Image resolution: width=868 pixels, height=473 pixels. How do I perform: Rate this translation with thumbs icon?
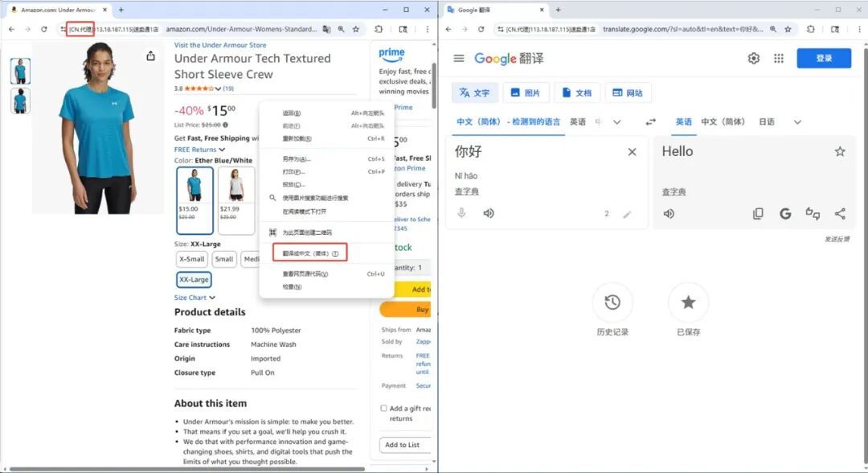pos(812,214)
